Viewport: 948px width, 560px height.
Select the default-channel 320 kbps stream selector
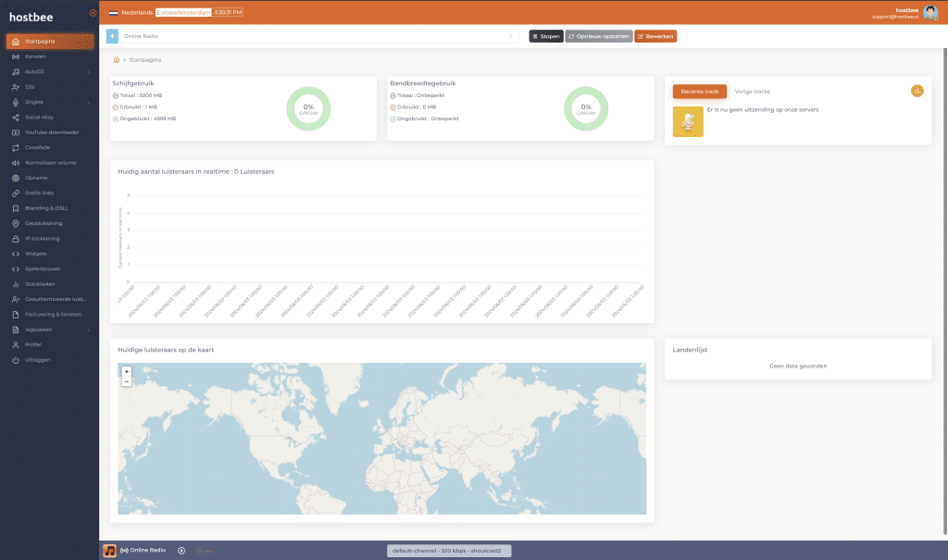pos(449,551)
